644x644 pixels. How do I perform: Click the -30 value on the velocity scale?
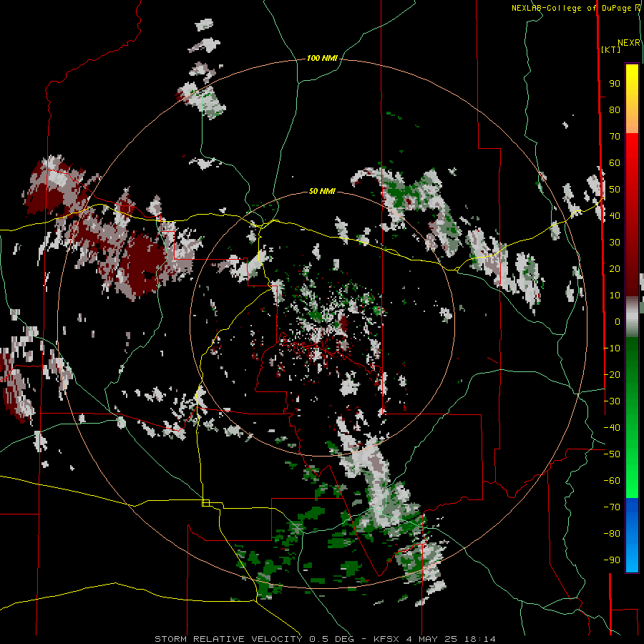point(612,401)
